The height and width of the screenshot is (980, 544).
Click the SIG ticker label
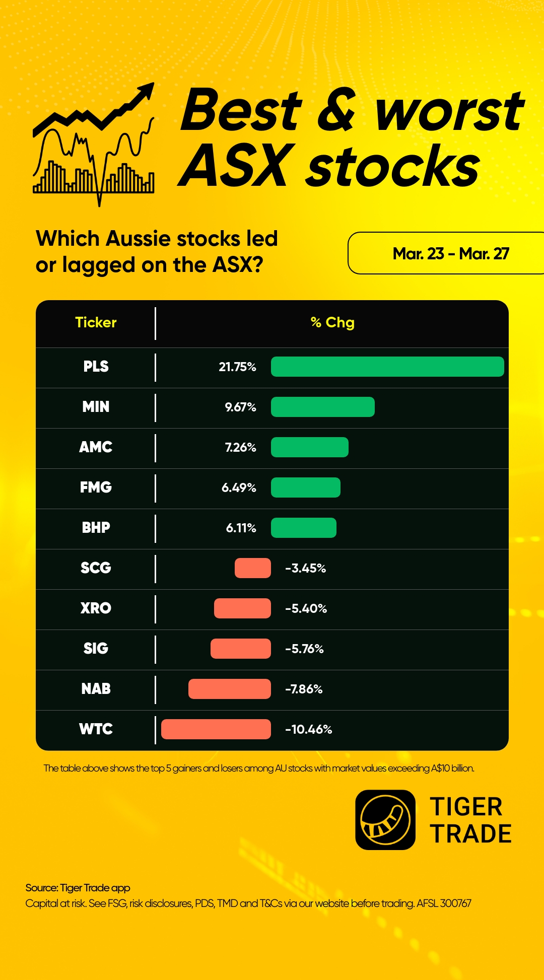click(x=96, y=649)
